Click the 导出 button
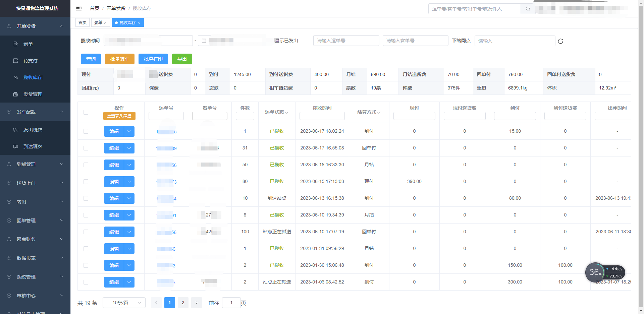Screen dimensions: 644x314 182,59
